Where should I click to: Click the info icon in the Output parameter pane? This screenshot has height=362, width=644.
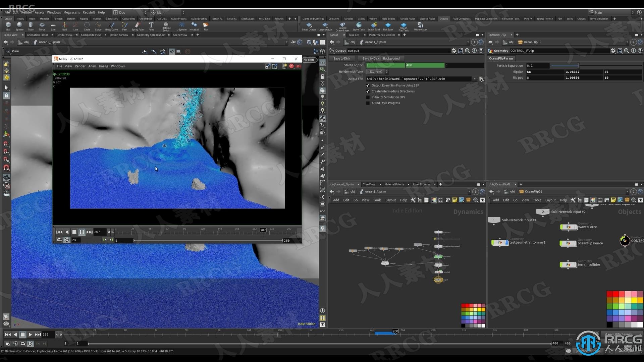(474, 51)
